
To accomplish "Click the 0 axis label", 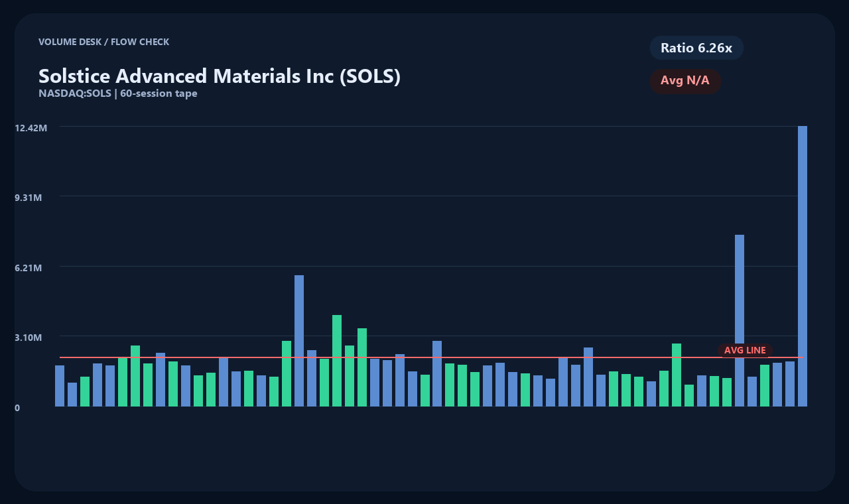I will pos(17,408).
